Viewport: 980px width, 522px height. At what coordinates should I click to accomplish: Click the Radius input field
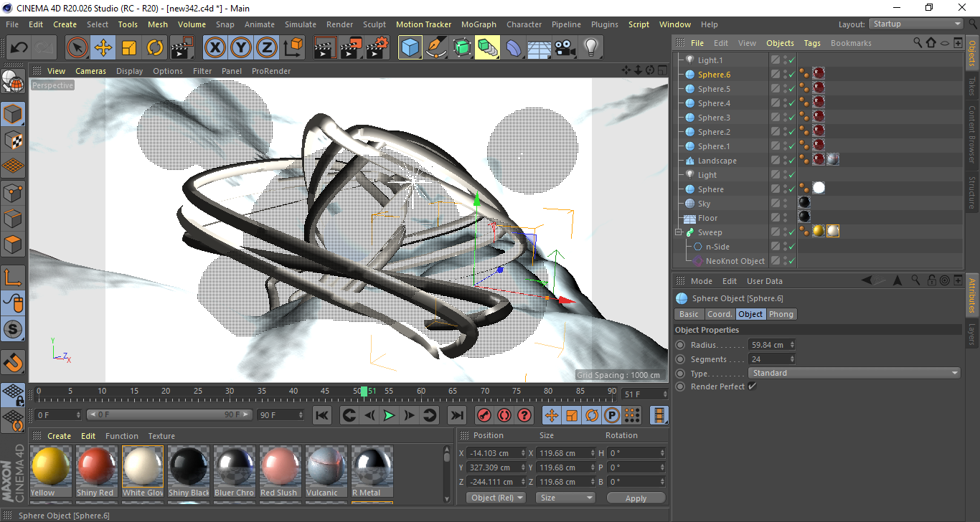pyautogui.click(x=768, y=345)
